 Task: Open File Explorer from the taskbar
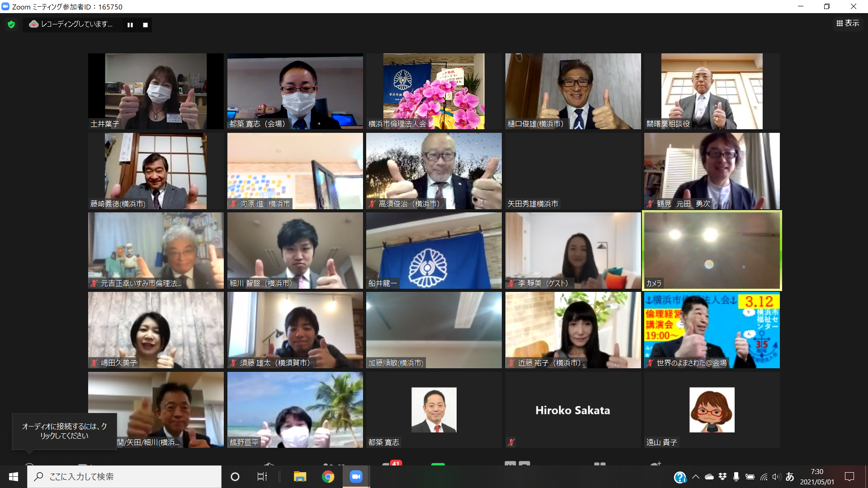coord(300,477)
